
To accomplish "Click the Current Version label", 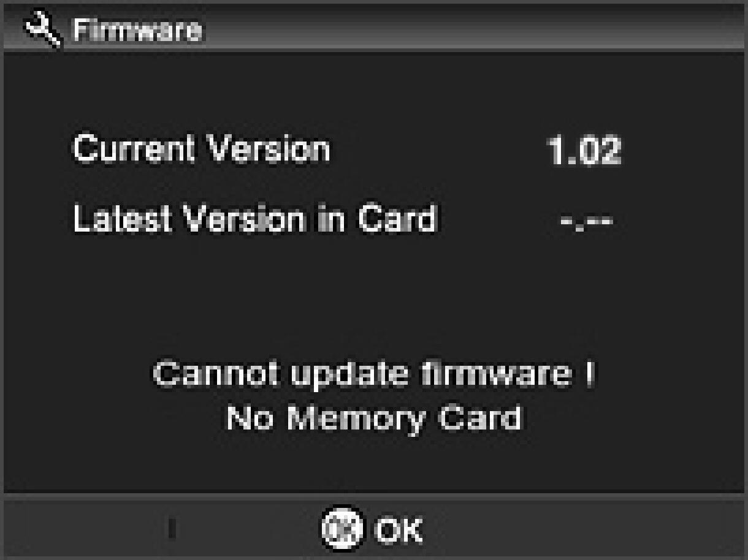I will tap(201, 149).
